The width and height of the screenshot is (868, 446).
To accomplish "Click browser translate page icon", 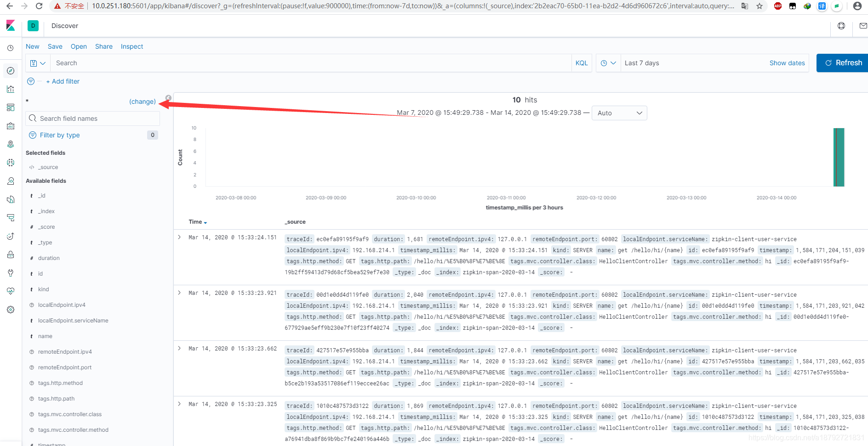I will [x=745, y=6].
